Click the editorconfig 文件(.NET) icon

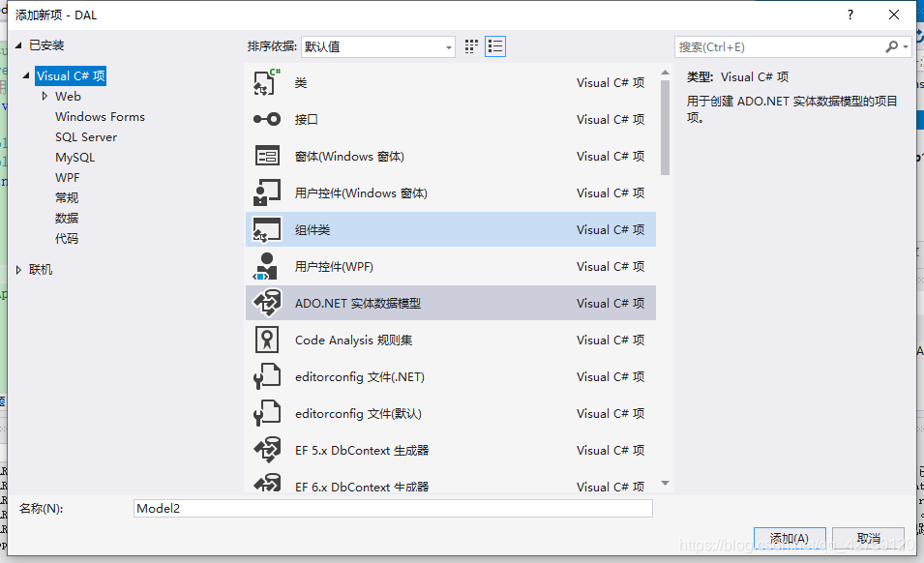(267, 376)
